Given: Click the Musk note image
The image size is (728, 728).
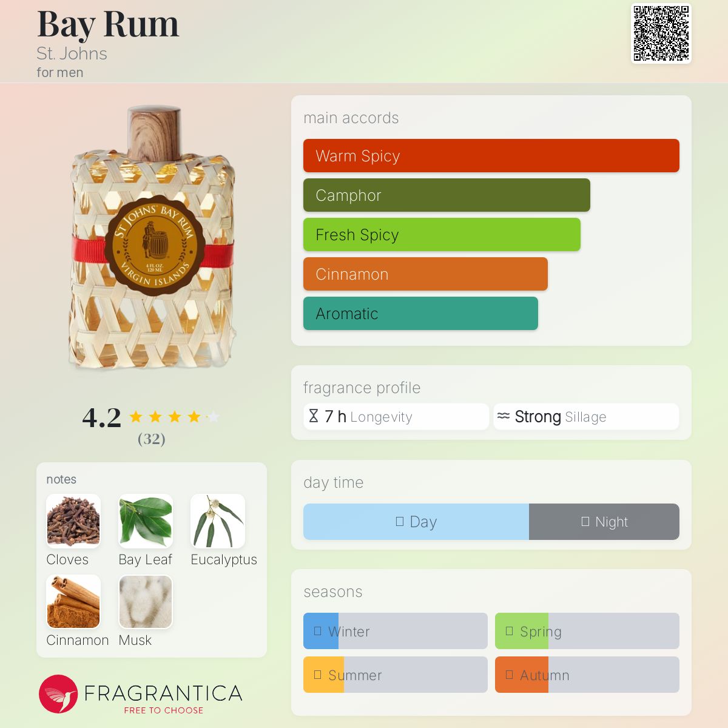Looking at the screenshot, I should click(x=146, y=602).
